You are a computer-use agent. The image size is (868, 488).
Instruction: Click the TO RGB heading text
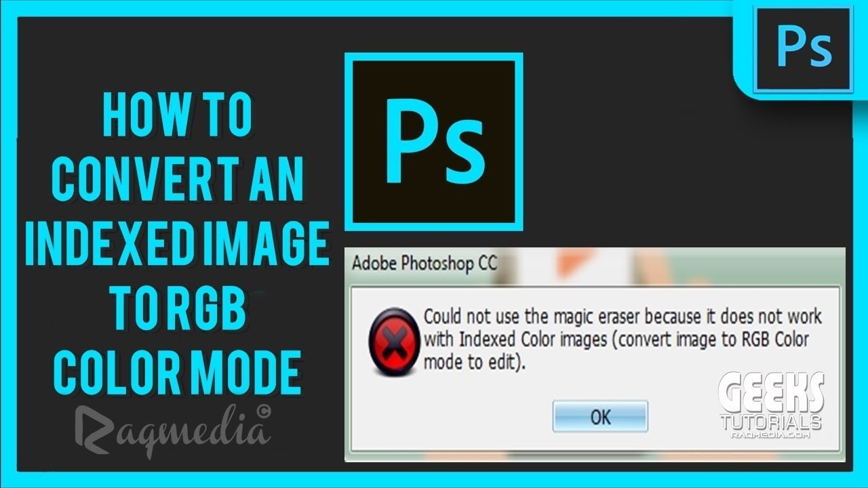point(178,308)
